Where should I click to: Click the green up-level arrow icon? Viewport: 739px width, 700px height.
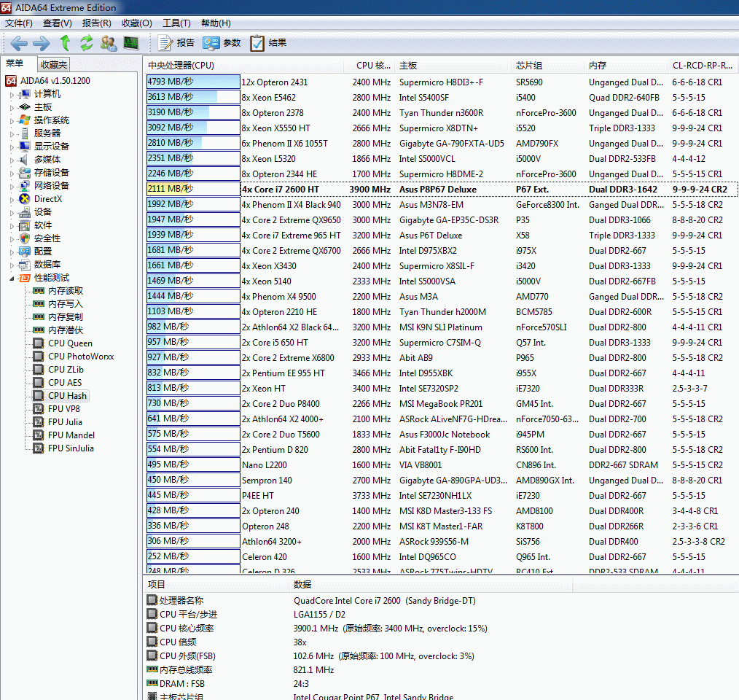click(x=65, y=43)
